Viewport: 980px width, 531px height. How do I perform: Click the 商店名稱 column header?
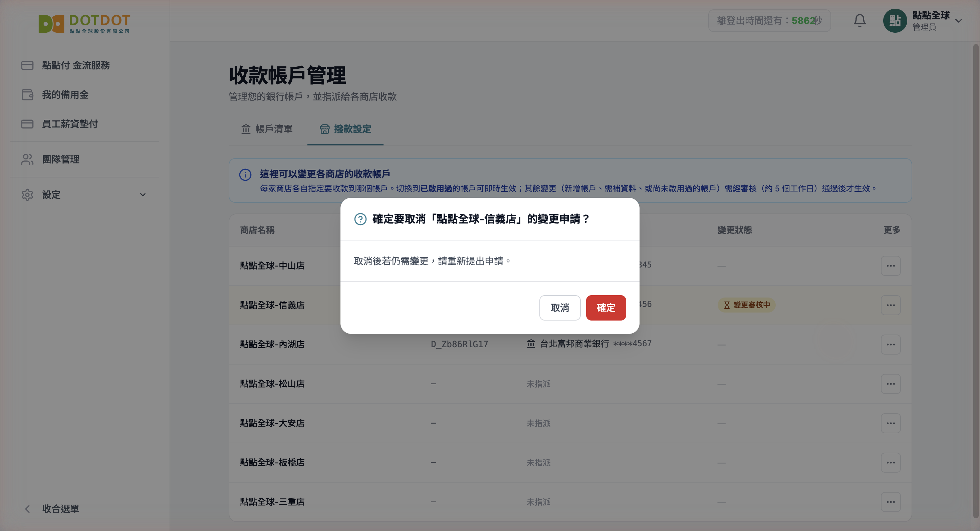pos(257,230)
